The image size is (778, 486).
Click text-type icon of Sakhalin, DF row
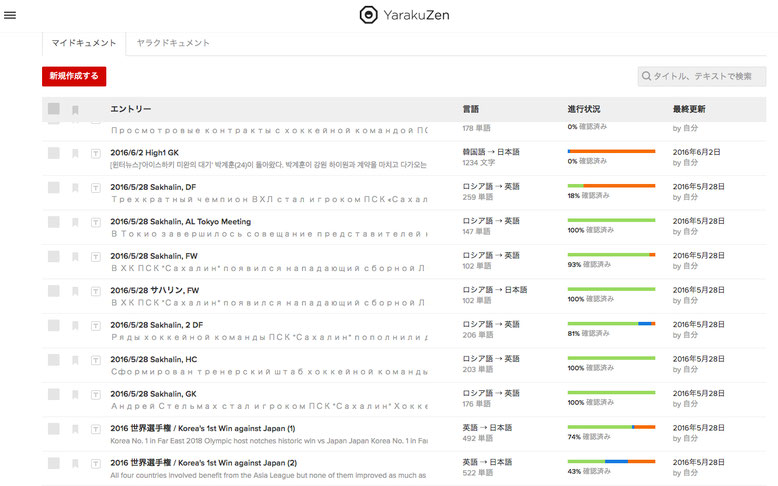pyautogui.click(x=96, y=188)
